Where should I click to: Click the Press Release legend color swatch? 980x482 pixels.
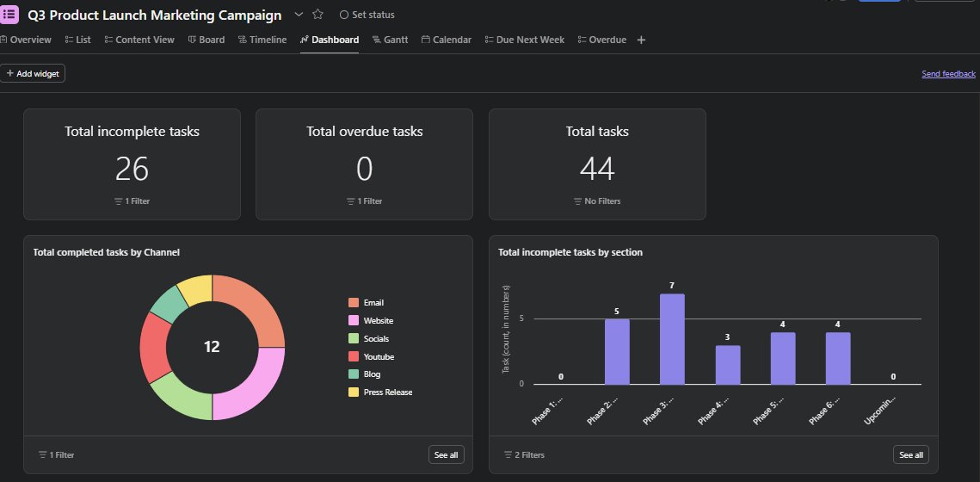(354, 392)
